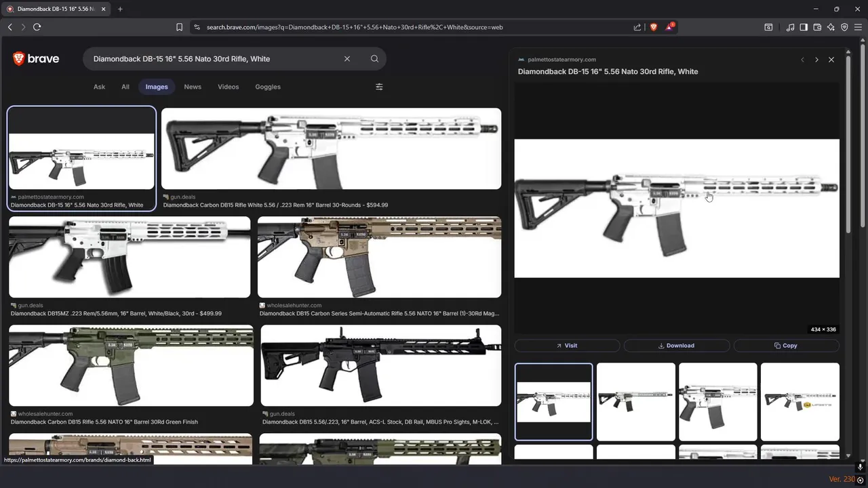Show next image in preview panel
This screenshot has width=868, height=488.
(x=816, y=60)
